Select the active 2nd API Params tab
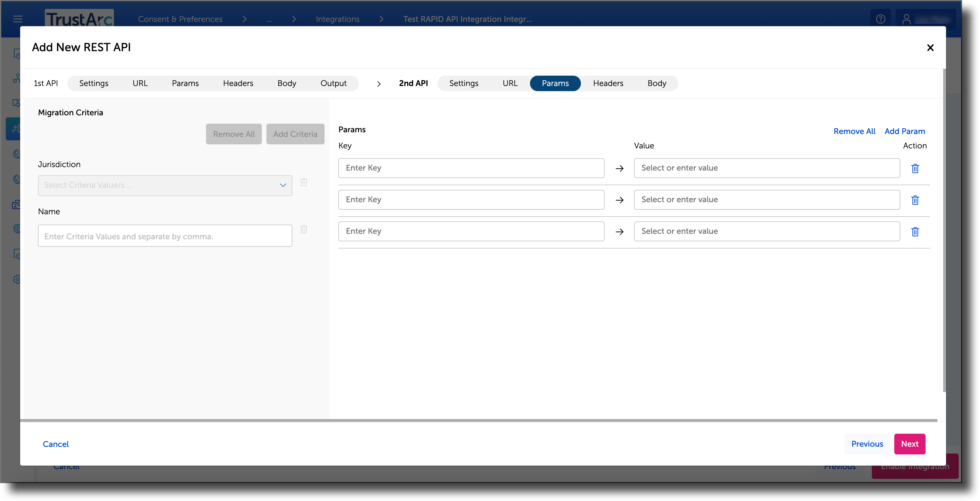This screenshot has height=501, width=980. (x=555, y=83)
